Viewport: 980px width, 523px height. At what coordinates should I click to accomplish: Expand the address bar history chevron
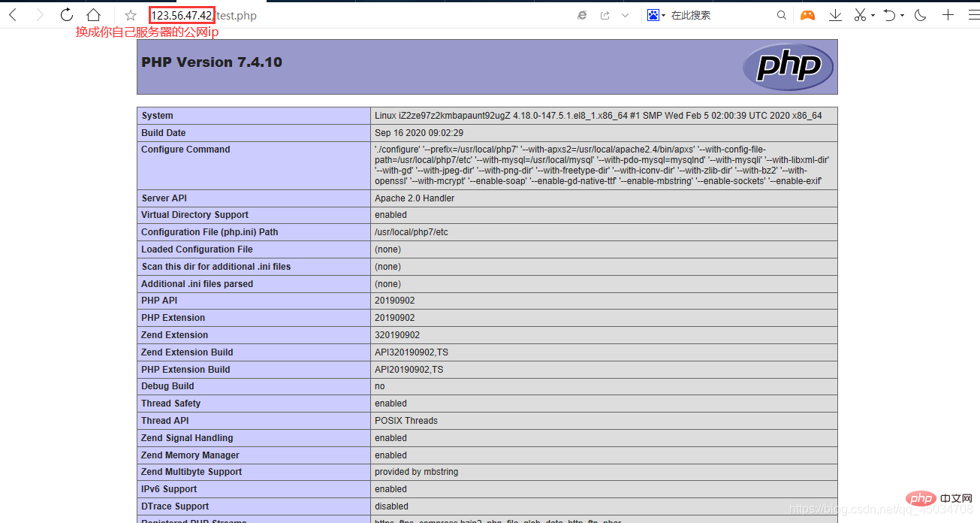626,15
